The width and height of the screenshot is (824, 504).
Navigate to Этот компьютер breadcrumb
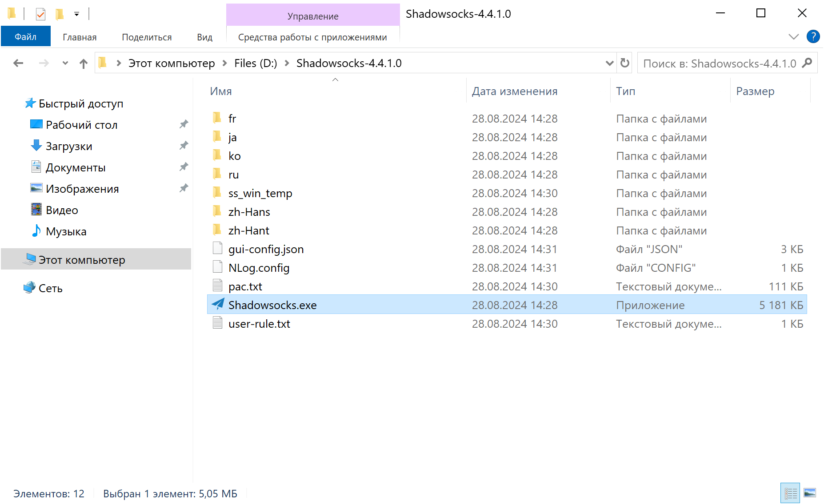[x=172, y=63]
